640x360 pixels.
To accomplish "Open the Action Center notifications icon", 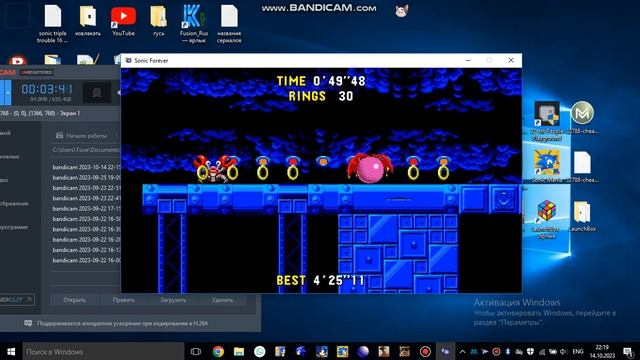I will (x=629, y=351).
